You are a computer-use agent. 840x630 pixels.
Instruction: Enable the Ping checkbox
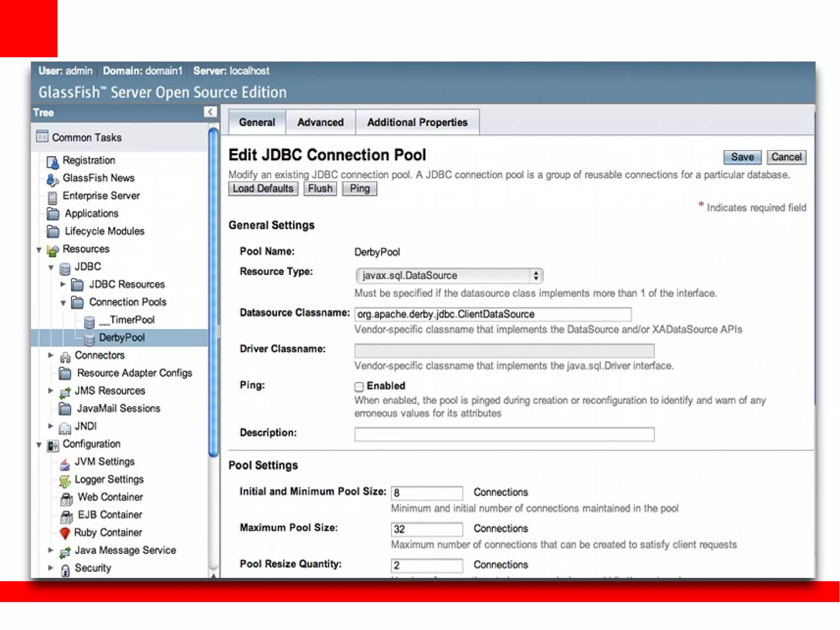(359, 387)
